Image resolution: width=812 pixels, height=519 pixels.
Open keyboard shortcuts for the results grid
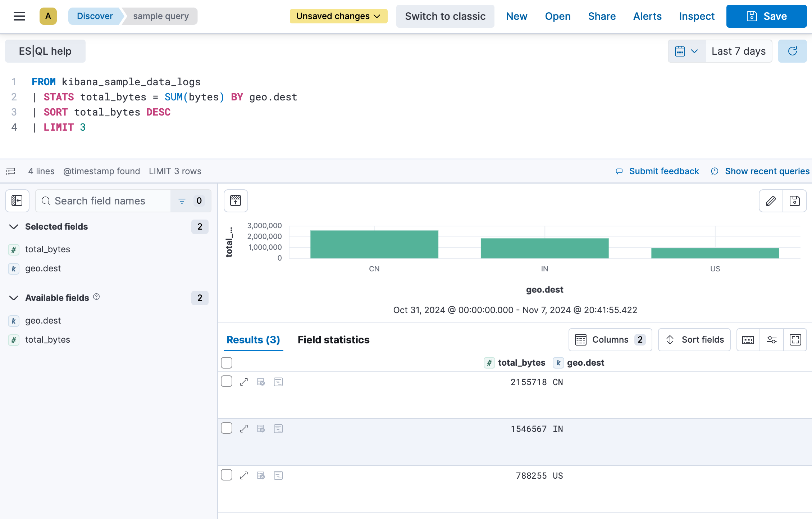pos(748,339)
